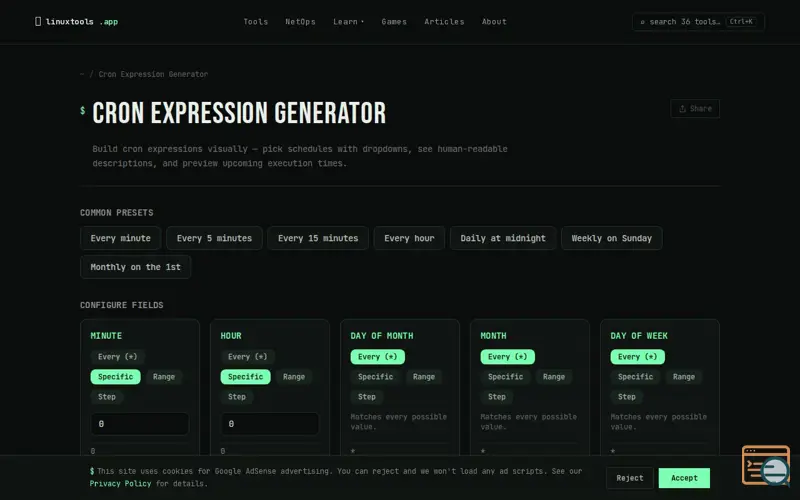
Task: Select Range mode for Month
Action: pos(554,377)
